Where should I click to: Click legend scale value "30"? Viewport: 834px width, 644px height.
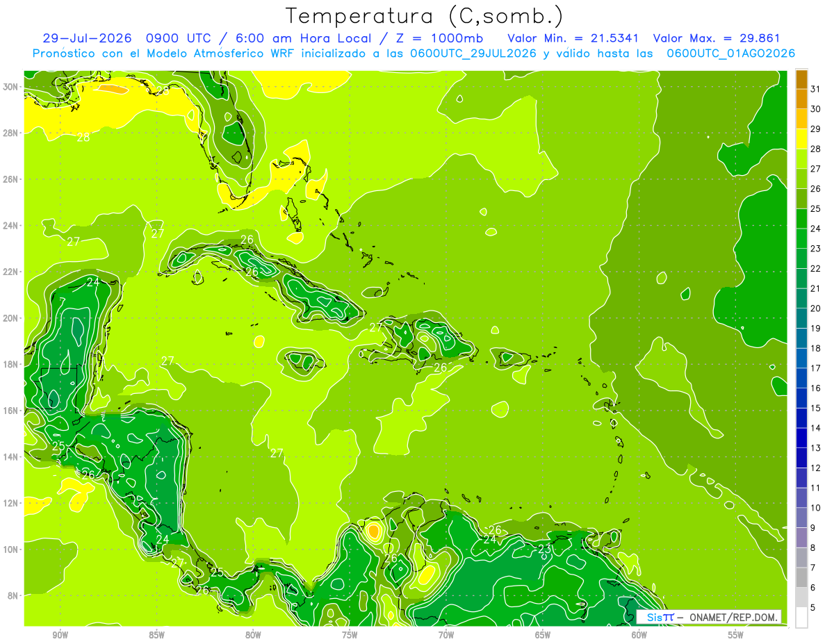[x=816, y=108]
